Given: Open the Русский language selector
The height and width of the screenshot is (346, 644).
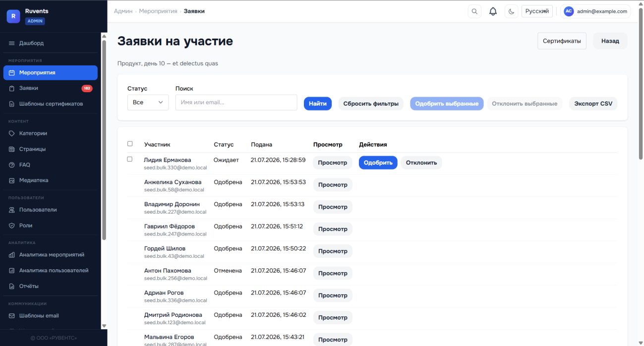Looking at the screenshot, I should point(537,11).
